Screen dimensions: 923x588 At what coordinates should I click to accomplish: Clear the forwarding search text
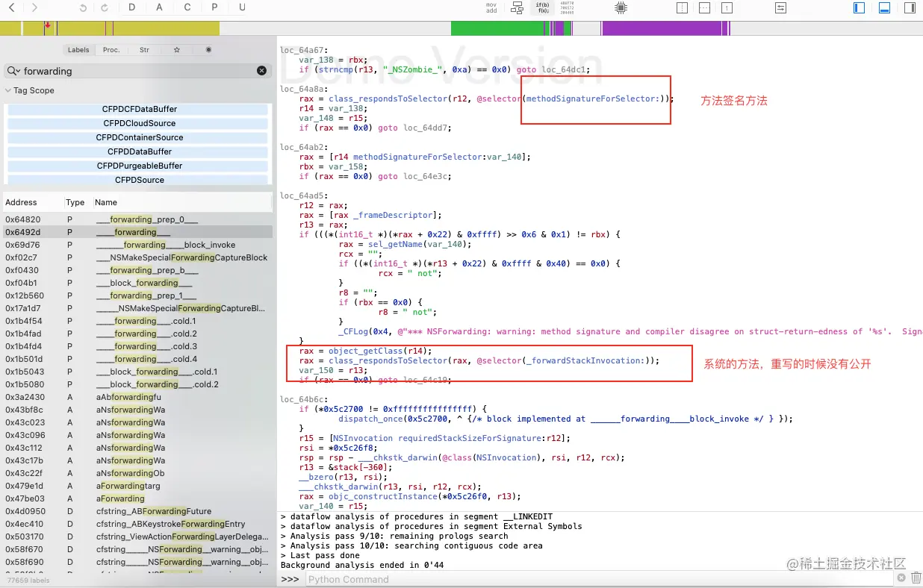pos(261,71)
